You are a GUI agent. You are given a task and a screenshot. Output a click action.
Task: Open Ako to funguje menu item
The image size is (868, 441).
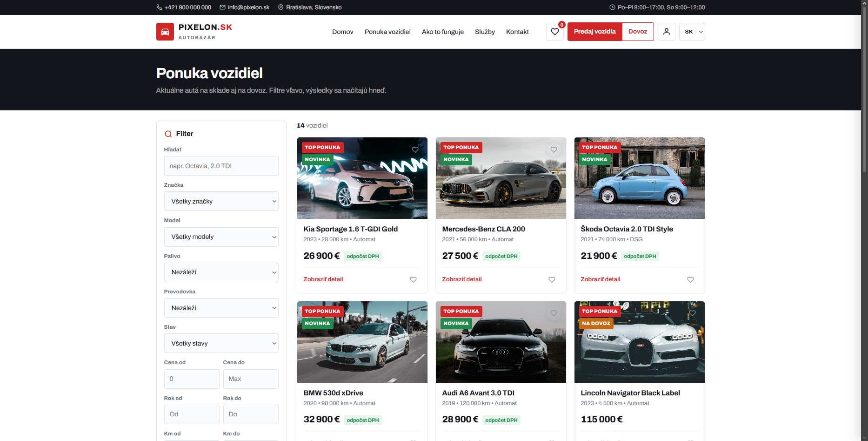(x=443, y=32)
